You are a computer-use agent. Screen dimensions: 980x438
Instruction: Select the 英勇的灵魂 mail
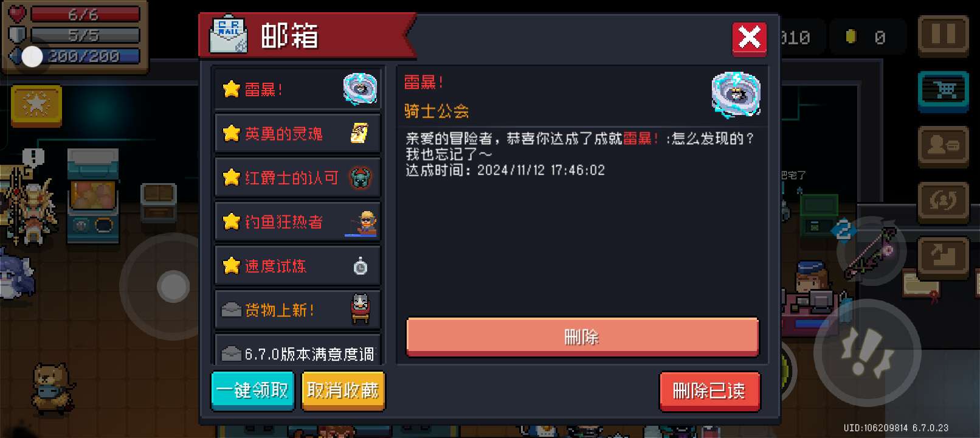(297, 133)
